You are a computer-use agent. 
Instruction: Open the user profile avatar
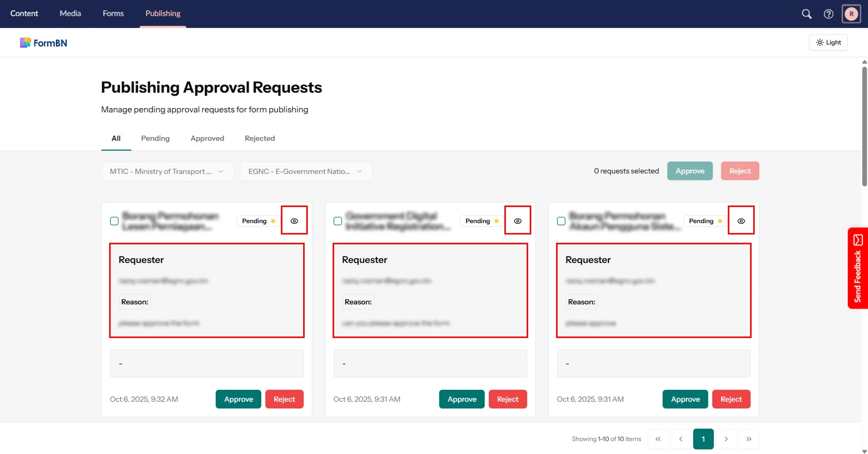(851, 14)
